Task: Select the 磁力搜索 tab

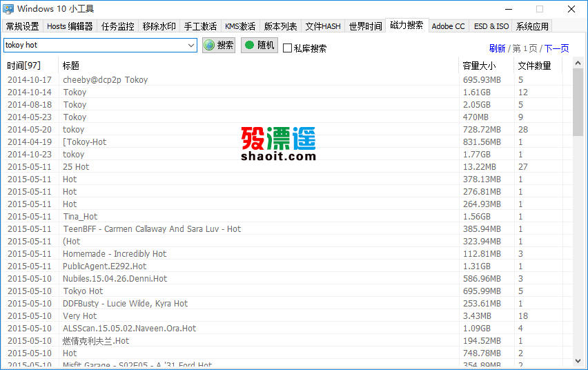Action: [x=406, y=25]
